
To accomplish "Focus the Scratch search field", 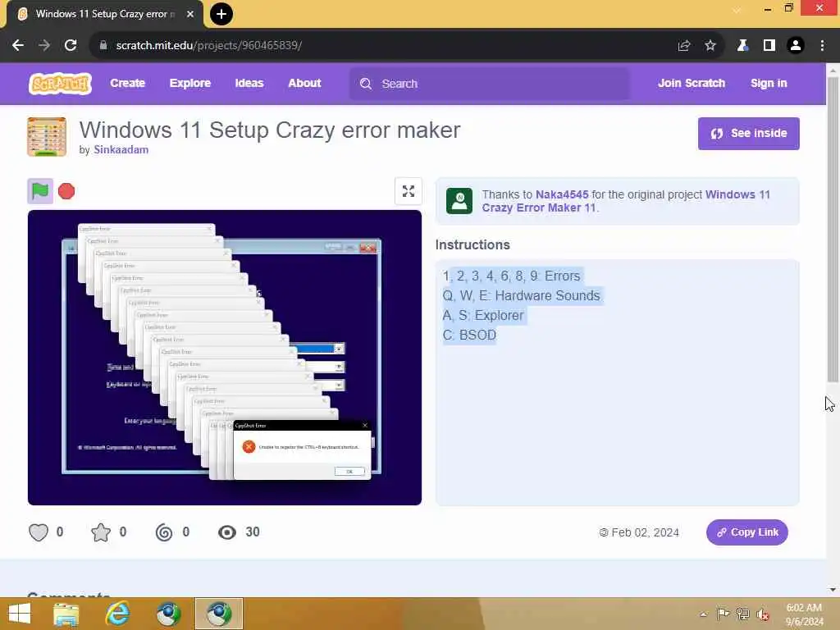I will (489, 84).
